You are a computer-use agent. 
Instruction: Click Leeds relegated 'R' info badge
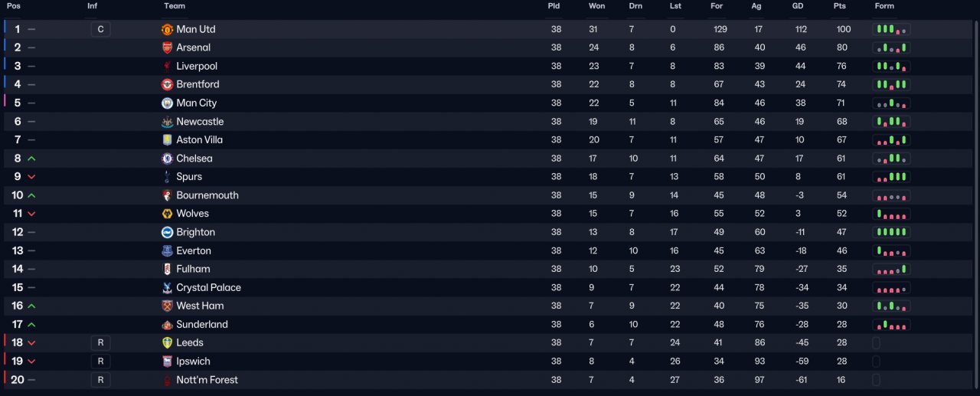(x=100, y=342)
